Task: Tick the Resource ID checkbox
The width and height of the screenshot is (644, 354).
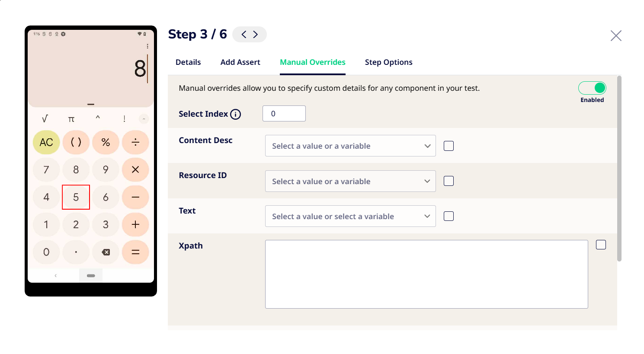Action: tap(449, 181)
